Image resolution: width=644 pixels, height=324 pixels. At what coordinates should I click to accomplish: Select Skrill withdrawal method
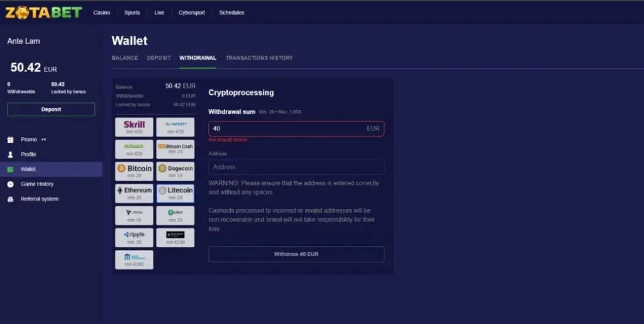(134, 127)
